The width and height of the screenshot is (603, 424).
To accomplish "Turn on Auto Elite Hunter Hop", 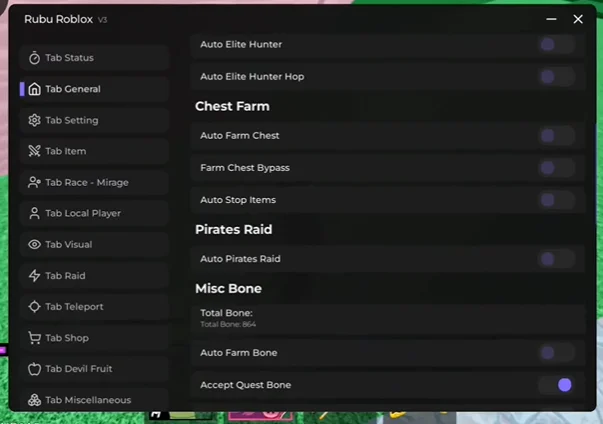I will click(556, 76).
